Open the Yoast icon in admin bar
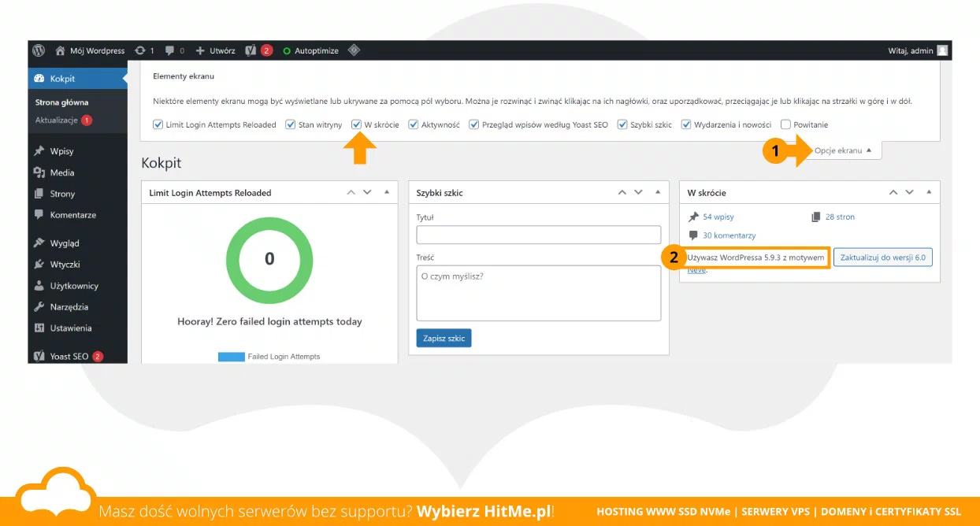Image resolution: width=980 pixels, height=526 pixels. click(x=251, y=50)
